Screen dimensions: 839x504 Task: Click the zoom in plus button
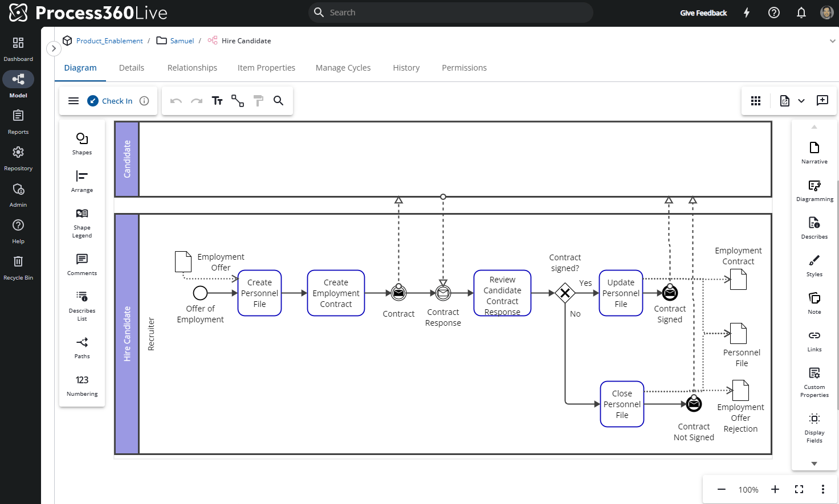(x=775, y=489)
